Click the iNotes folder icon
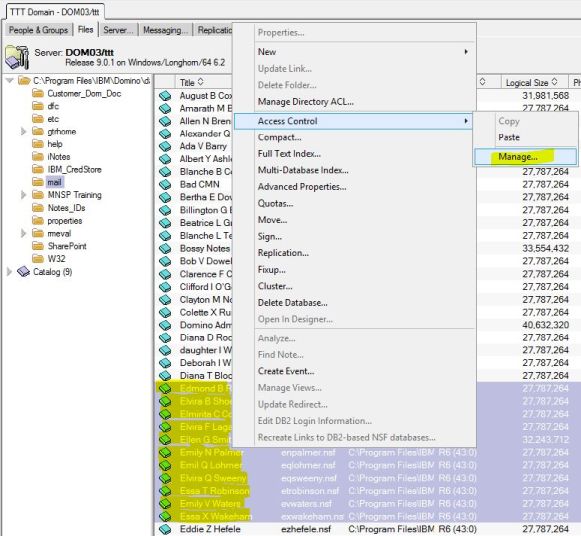581x536 pixels. 38,157
